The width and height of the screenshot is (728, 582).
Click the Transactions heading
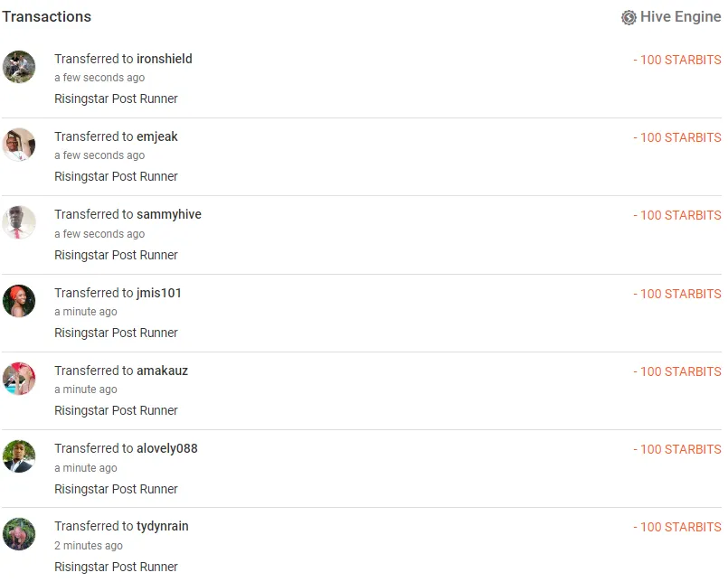[x=46, y=16]
